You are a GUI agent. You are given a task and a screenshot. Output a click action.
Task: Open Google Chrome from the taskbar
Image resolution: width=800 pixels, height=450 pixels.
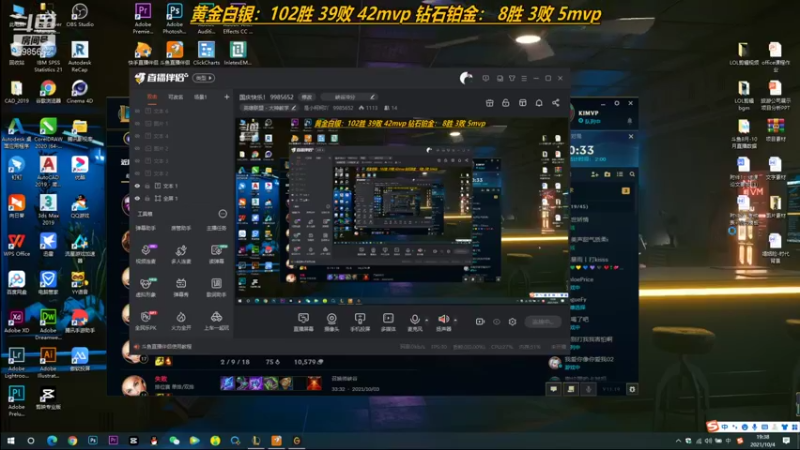pos(72,440)
